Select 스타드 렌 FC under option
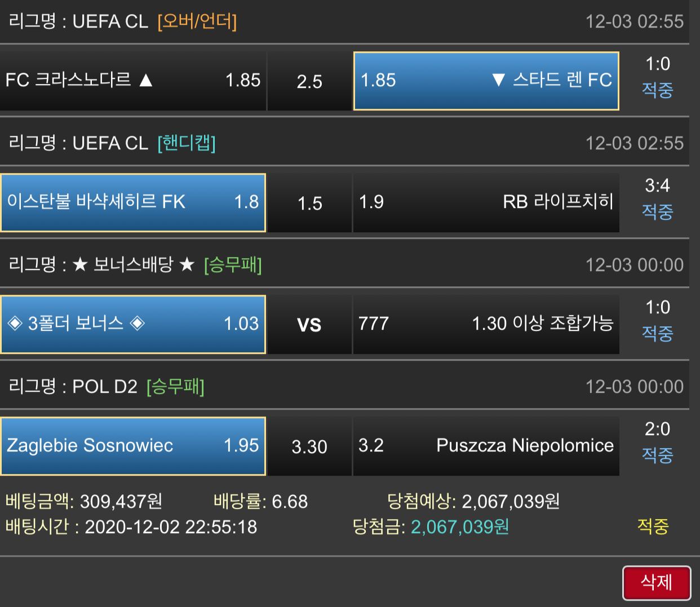The width and height of the screenshot is (700, 607). pyautogui.click(x=486, y=81)
